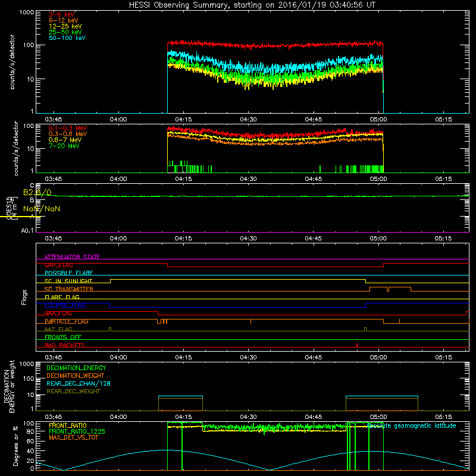Select the GAP_FLAG label
The height and width of the screenshot is (476, 476).
(x=58, y=265)
